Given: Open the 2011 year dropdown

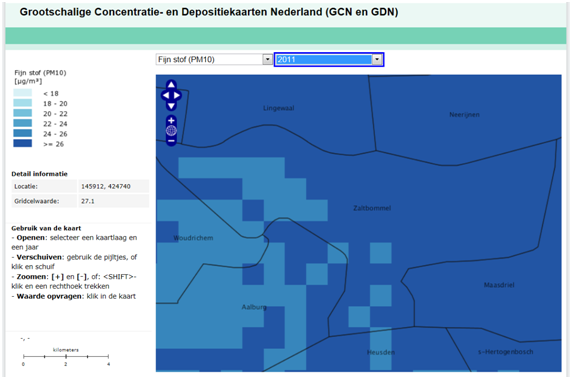Looking at the screenshot, I should pos(329,59).
